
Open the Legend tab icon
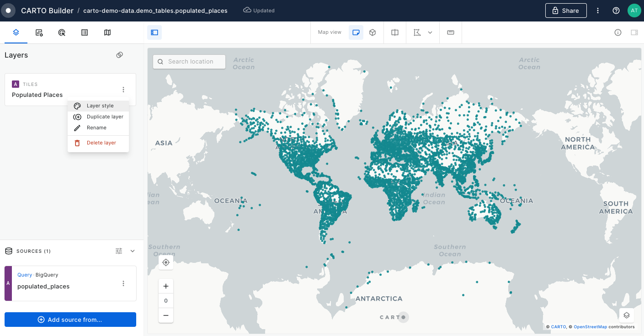click(x=85, y=32)
